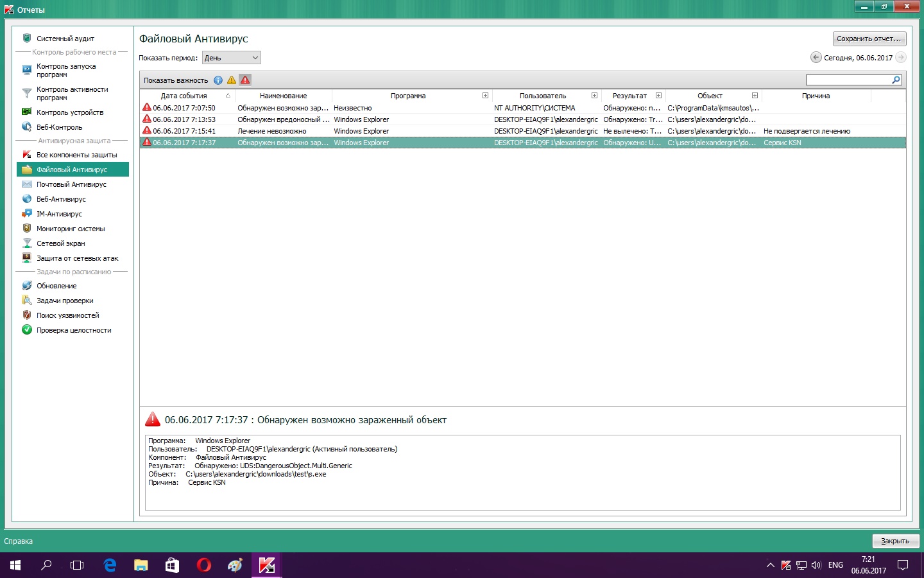Open the volume control in tray
This screenshot has height=578, width=924.
[816, 565]
